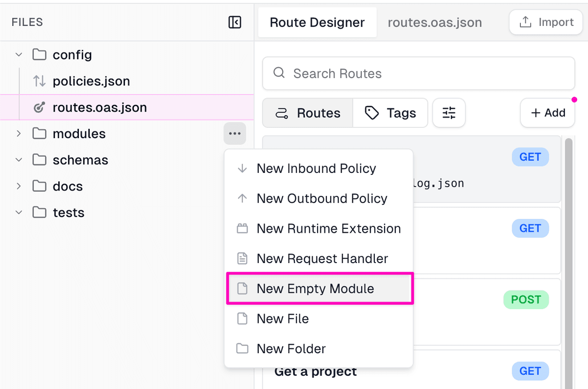The height and width of the screenshot is (389, 588).
Task: Click the schemas folder icon
Action: [x=39, y=160]
